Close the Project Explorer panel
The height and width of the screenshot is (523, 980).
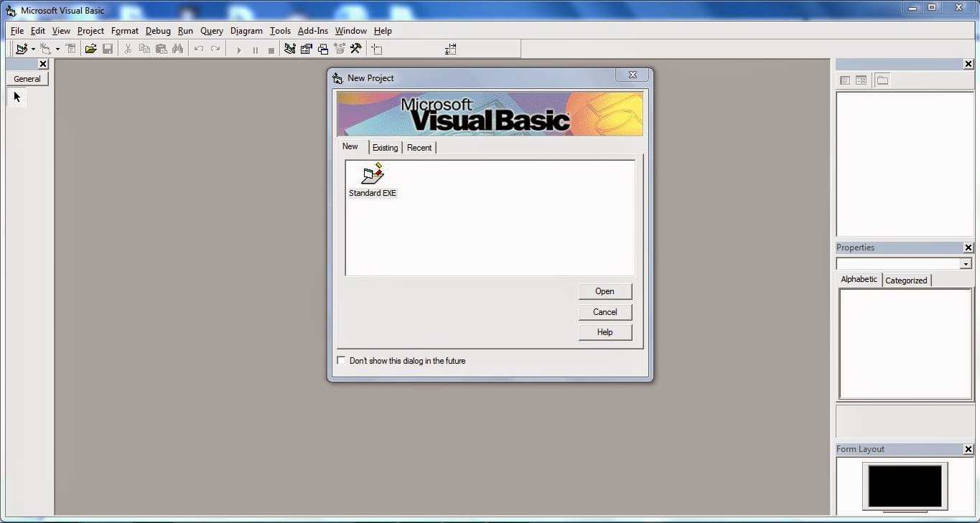pyautogui.click(x=968, y=64)
